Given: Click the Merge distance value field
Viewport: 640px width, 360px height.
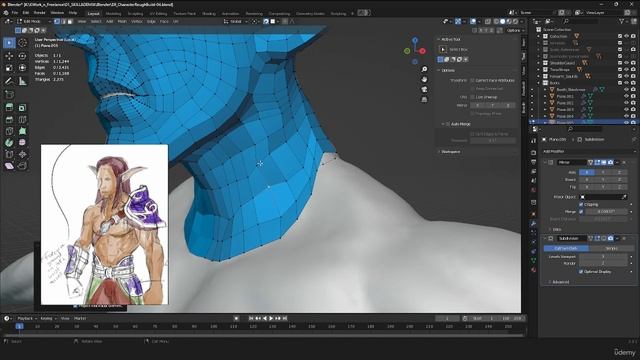Looking at the screenshot, I should tap(606, 211).
